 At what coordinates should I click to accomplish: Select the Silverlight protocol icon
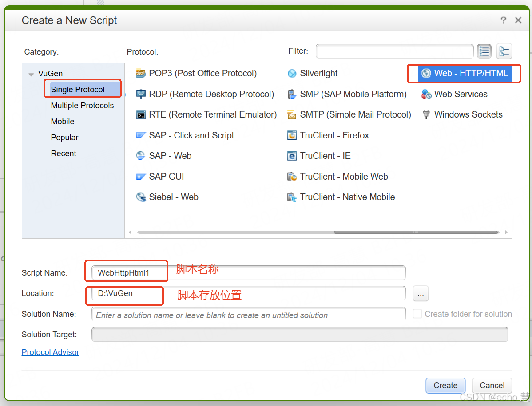(x=292, y=73)
